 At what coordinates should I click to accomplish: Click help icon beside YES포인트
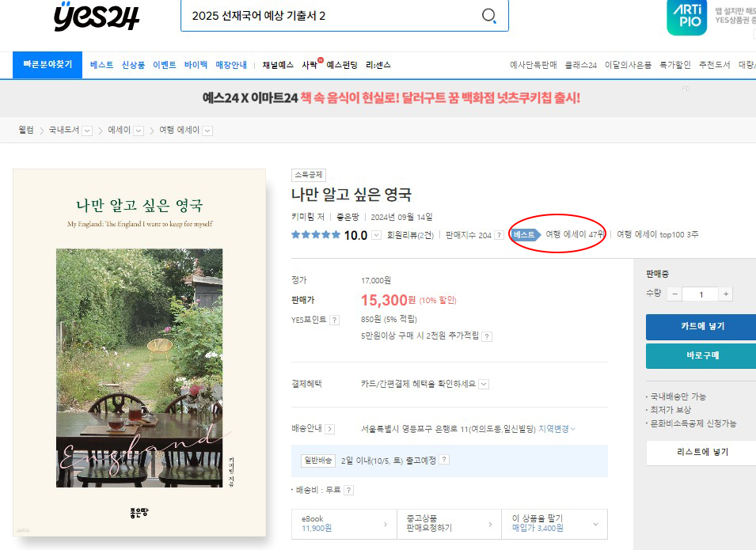pos(335,320)
